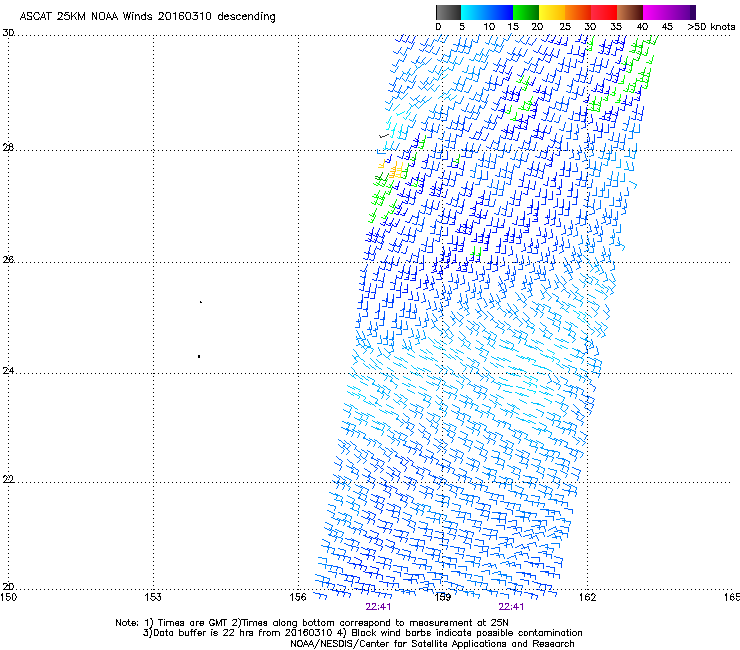Click the purple '22:41' time nearest longitude 159
This screenshot has height=650, width=740.
click(x=378, y=607)
